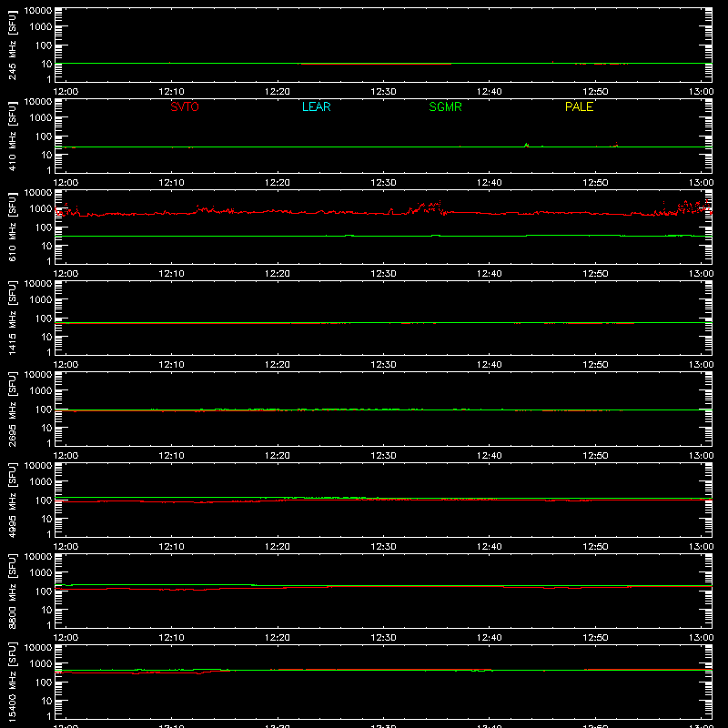728x728 pixels.
Task: Click the 12:40 label below the 2695 MHz panel
Action: [490, 456]
